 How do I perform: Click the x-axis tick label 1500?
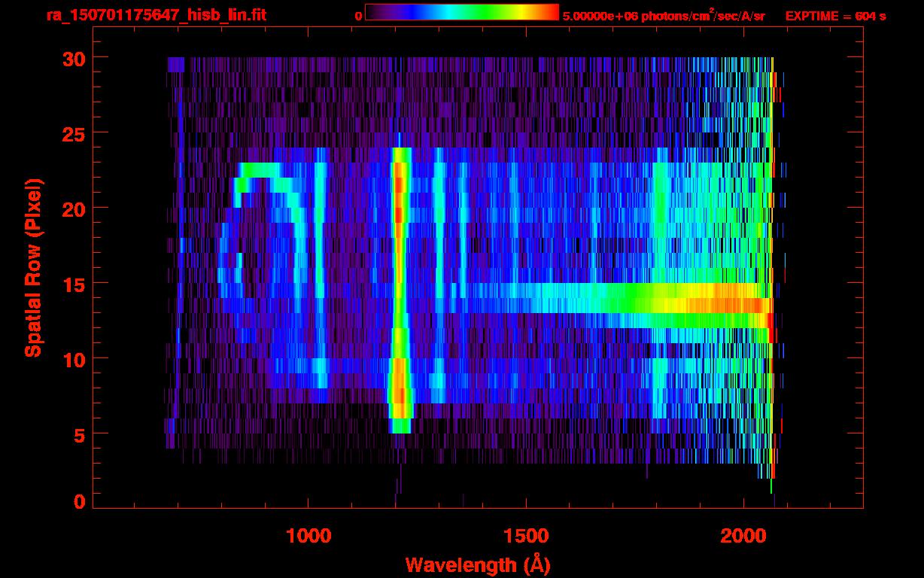(525, 536)
